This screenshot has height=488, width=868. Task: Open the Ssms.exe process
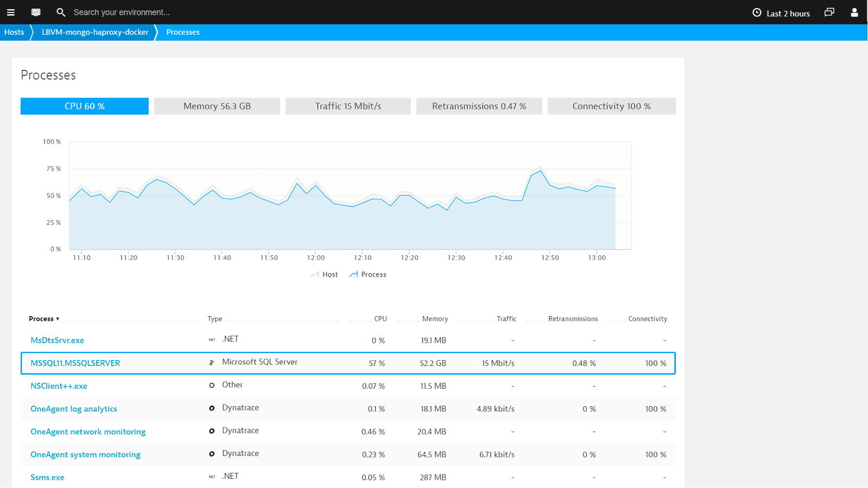pyautogui.click(x=47, y=477)
